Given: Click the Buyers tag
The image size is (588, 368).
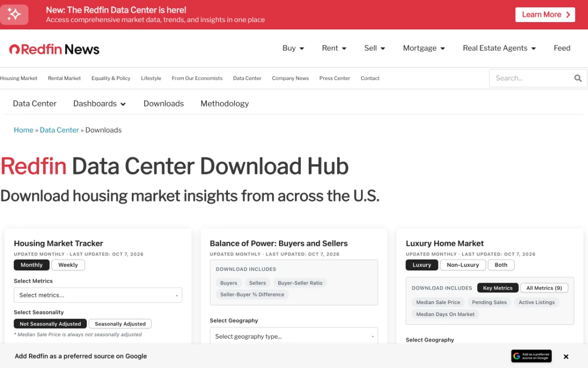Looking at the screenshot, I should point(229,283).
